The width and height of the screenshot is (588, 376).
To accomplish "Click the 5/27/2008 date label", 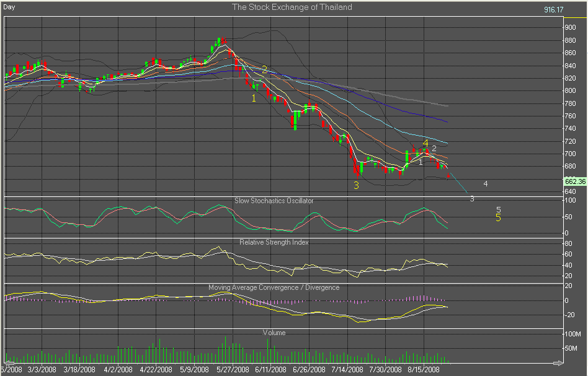I will (233, 370).
